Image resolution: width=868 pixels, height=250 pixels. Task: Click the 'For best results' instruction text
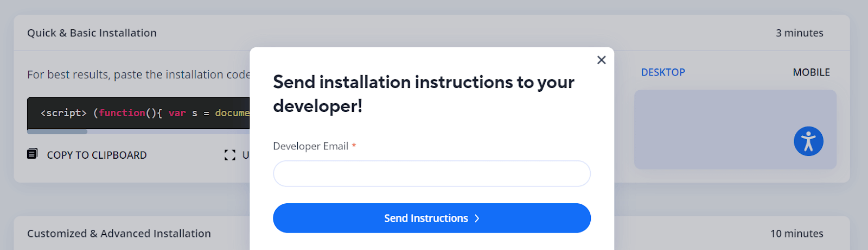pos(138,74)
